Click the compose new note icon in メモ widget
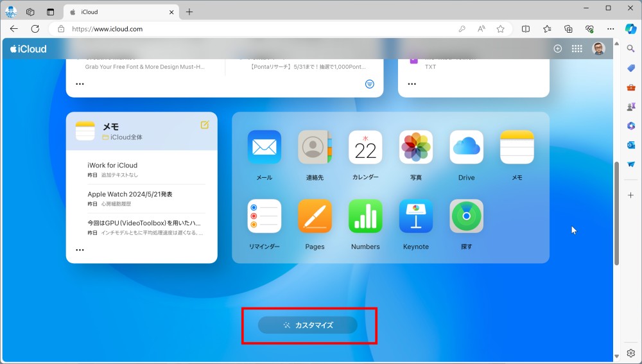This screenshot has width=642, height=364. [x=205, y=125]
